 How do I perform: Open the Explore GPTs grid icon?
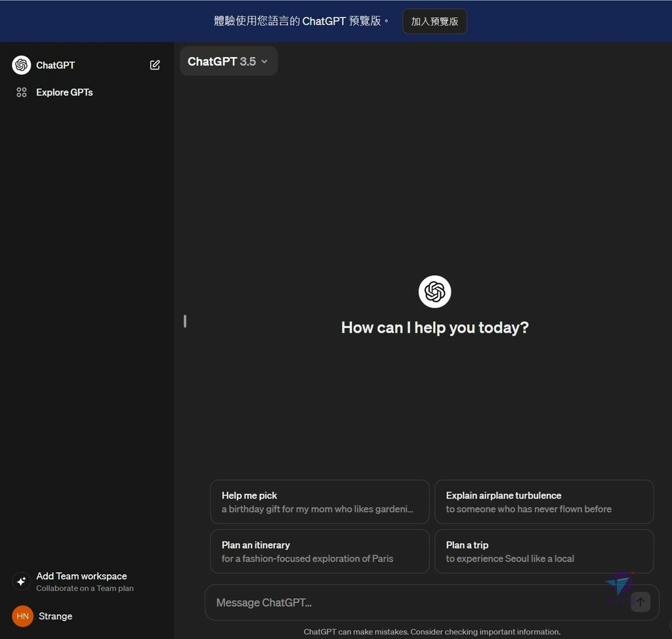point(22,92)
